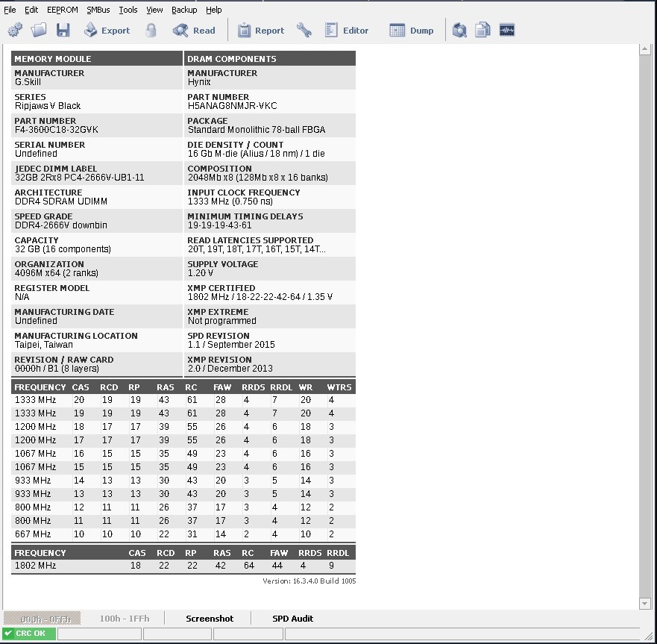This screenshot has height=644, width=657.
Task: Save with the floppy disk icon
Action: click(63, 30)
